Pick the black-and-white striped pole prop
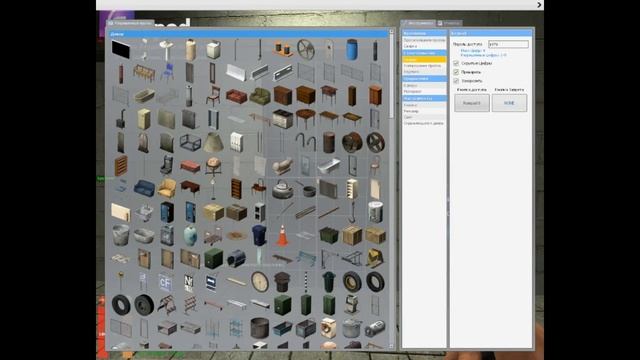This screenshot has height=360, width=640. pyautogui.click(x=306, y=282)
